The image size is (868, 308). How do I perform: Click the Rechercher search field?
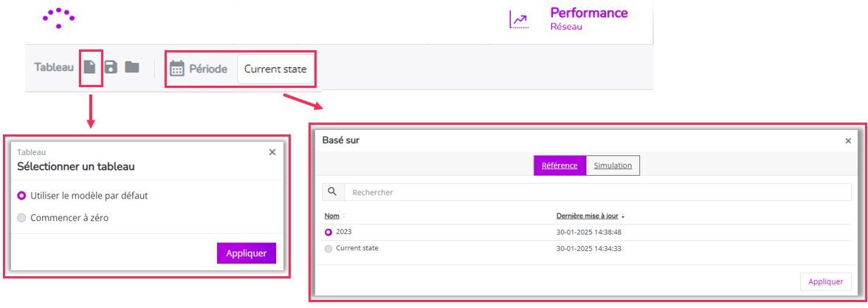tap(598, 192)
